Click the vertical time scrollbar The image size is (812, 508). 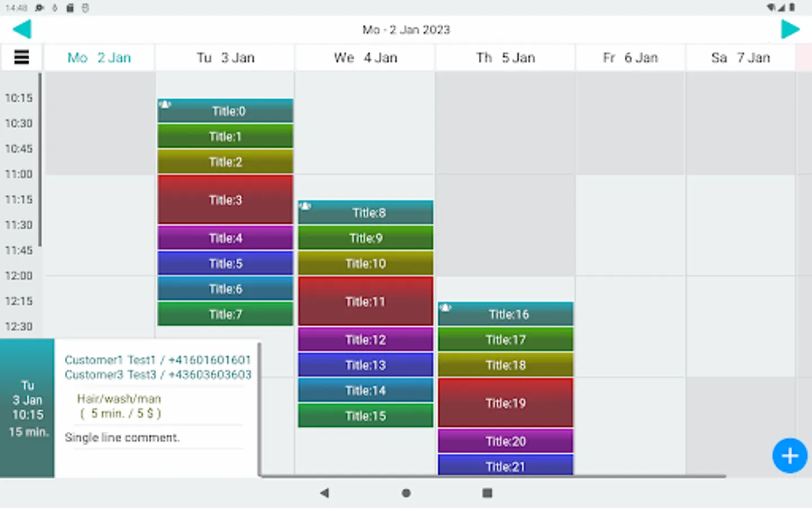(x=40, y=160)
